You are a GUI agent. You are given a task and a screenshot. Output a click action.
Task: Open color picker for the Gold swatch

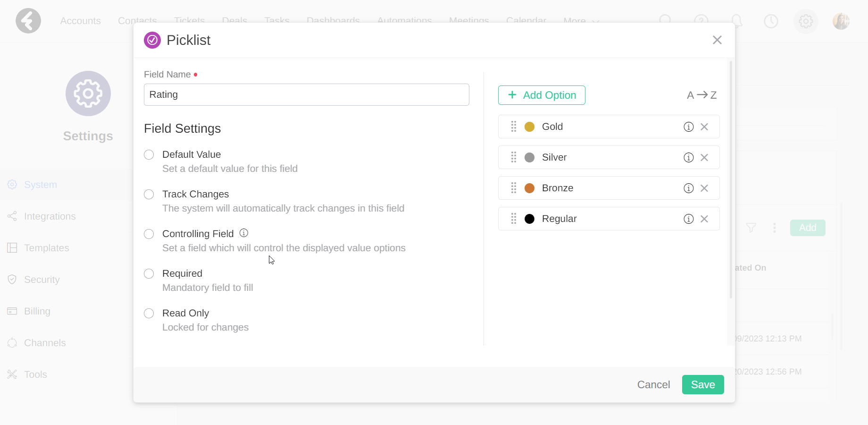[x=530, y=127]
